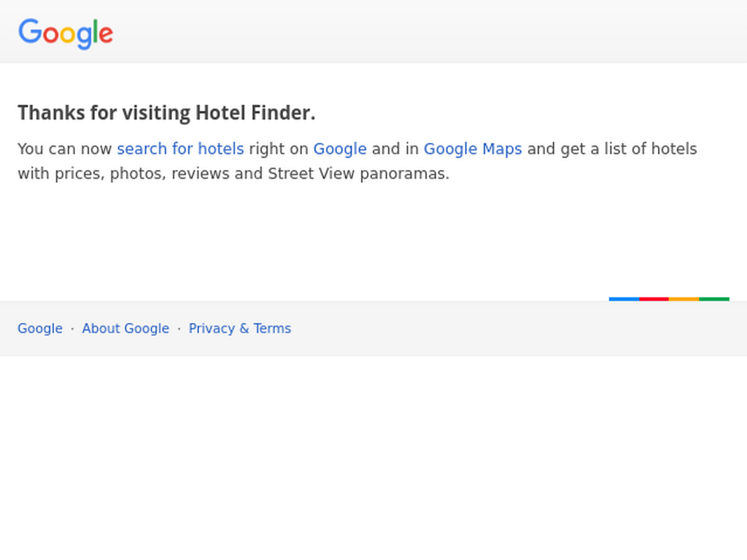The width and height of the screenshot is (747, 560).
Task: Click the red segment of the color bar
Action: [x=654, y=299]
